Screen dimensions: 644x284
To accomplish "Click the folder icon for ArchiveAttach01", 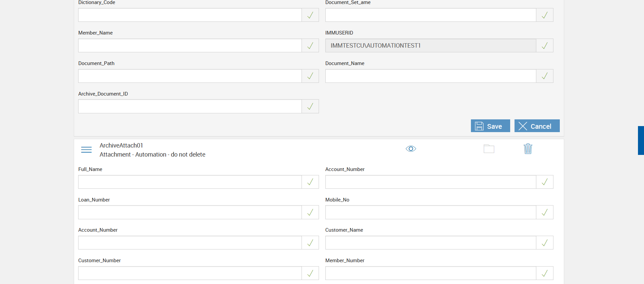I will pos(489,149).
